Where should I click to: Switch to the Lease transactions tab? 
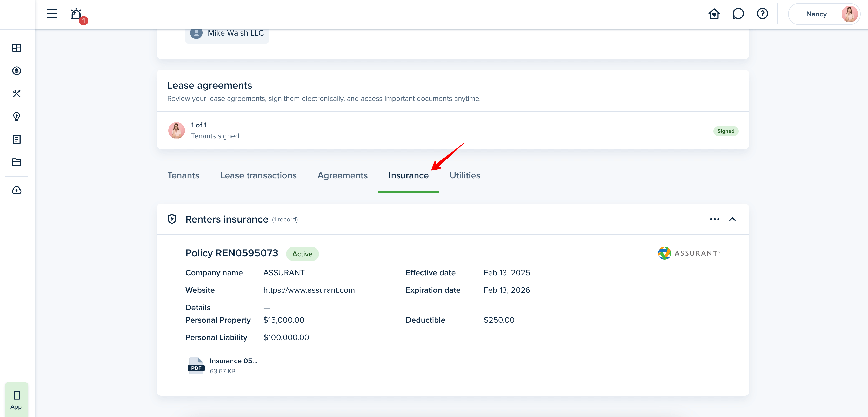click(x=258, y=175)
